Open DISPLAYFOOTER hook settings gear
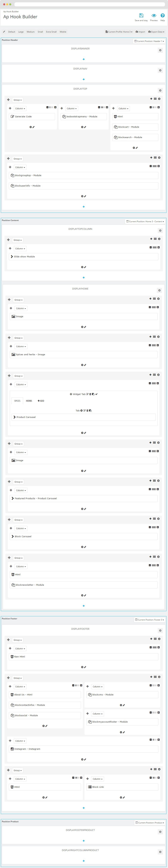This screenshot has width=168, height=868. (160, 630)
